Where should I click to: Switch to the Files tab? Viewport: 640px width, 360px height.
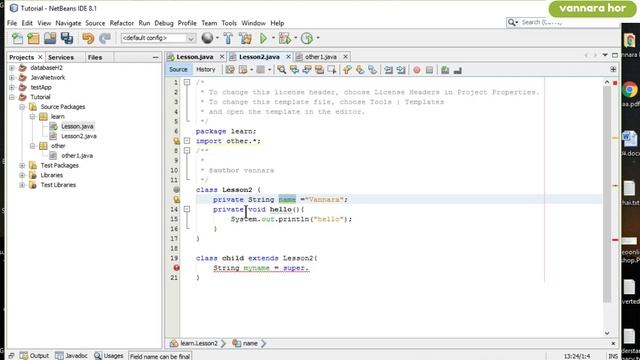(x=95, y=58)
